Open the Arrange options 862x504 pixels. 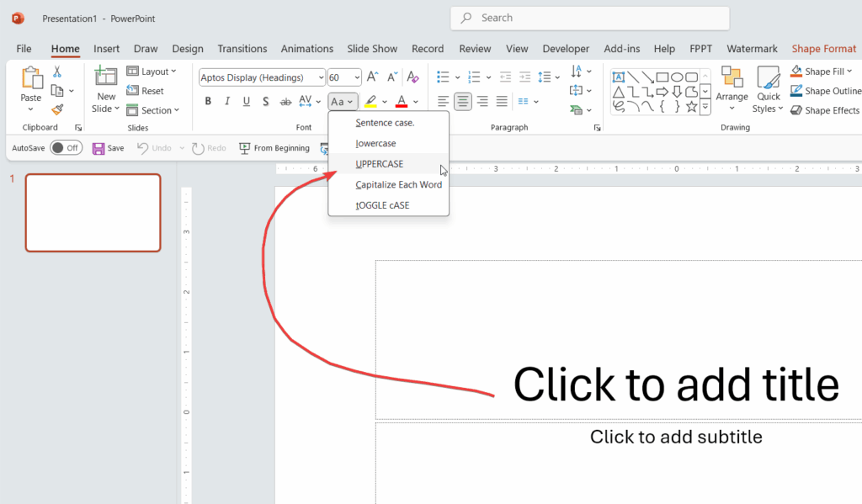point(732,88)
